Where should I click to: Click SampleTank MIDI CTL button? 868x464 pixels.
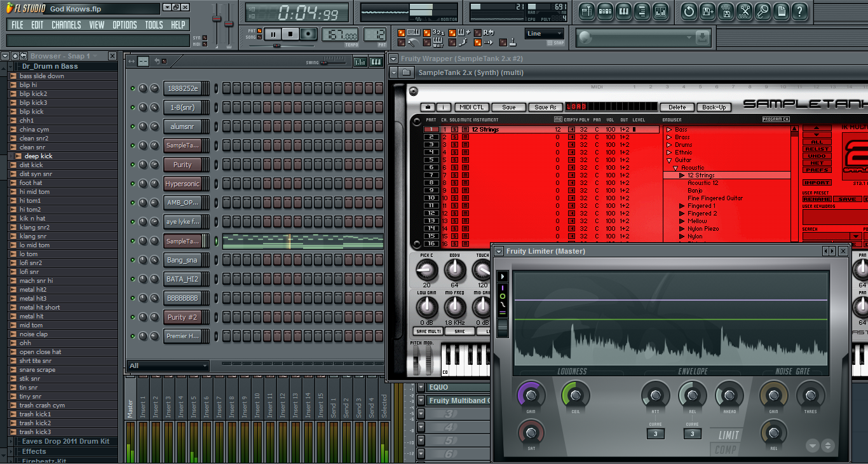[x=472, y=107]
